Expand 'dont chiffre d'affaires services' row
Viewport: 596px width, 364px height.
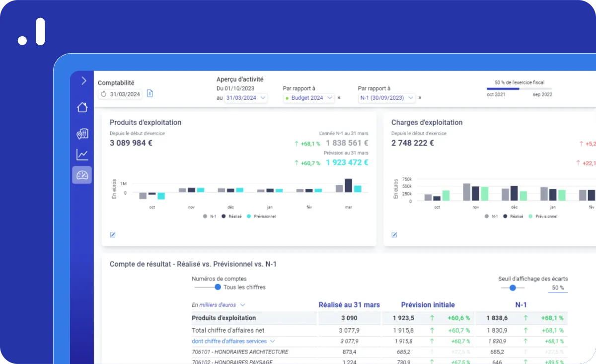click(233, 342)
